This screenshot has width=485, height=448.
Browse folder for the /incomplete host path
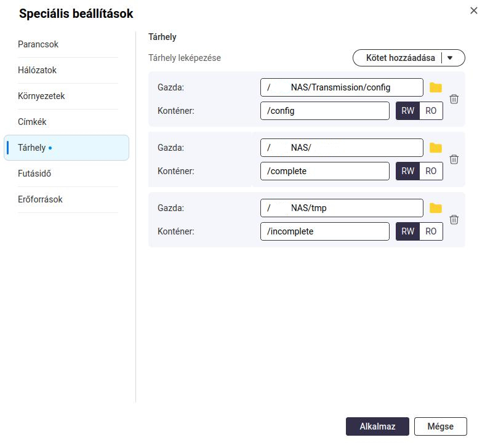436,208
